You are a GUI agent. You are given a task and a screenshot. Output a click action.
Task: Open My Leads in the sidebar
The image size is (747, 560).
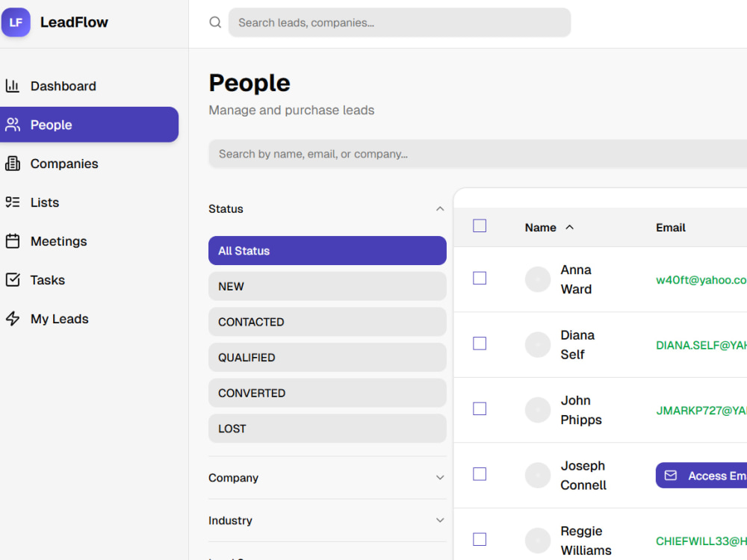click(89, 319)
